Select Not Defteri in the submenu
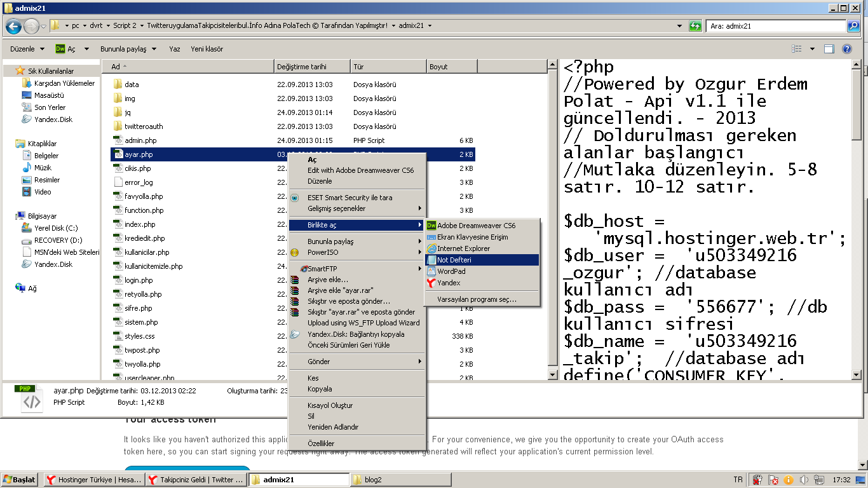Image resolution: width=868 pixels, height=488 pixels. [x=482, y=260]
